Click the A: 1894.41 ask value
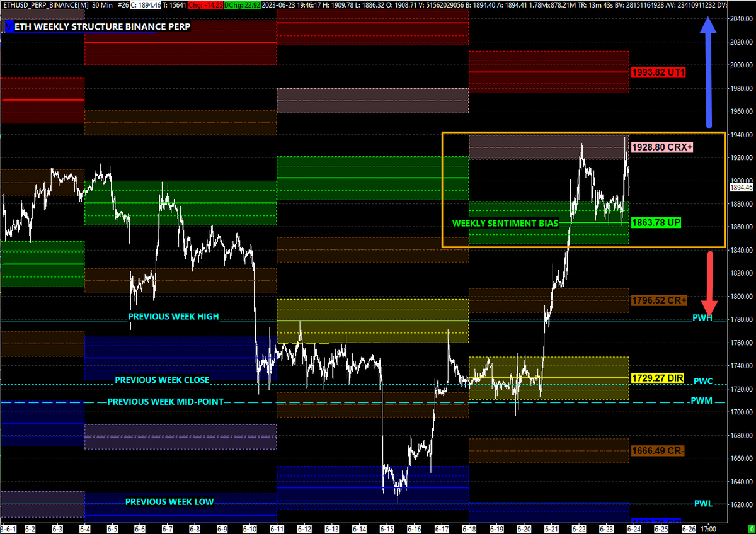 tap(513, 5)
